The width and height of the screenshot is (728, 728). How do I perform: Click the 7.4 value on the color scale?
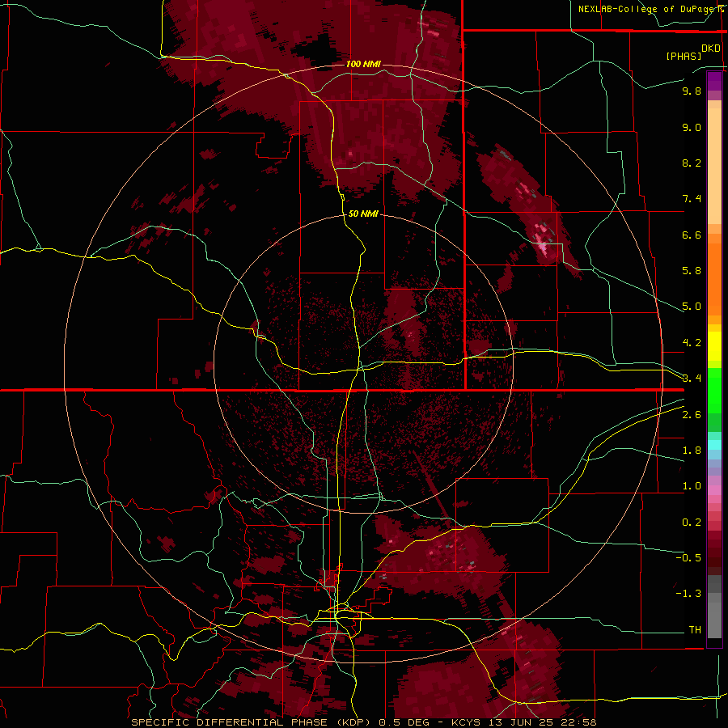coord(692,199)
